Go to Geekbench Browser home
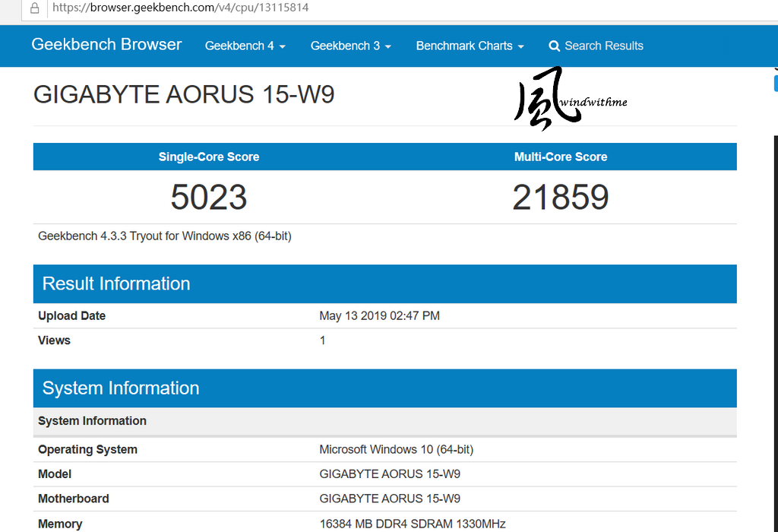Viewport: 778px width, 532px height. (x=106, y=44)
